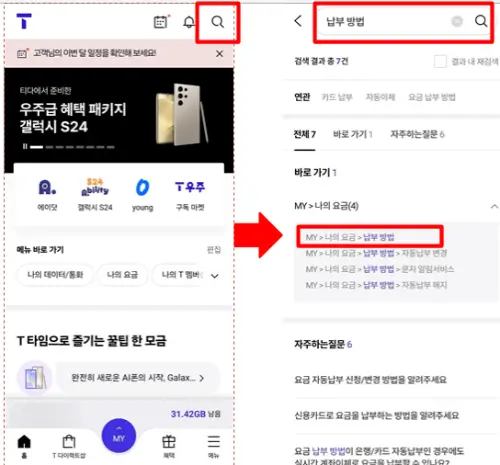Open FAQ 요금 자동납부 신청/변경 방법
This screenshot has height=465, width=500.
tap(370, 380)
